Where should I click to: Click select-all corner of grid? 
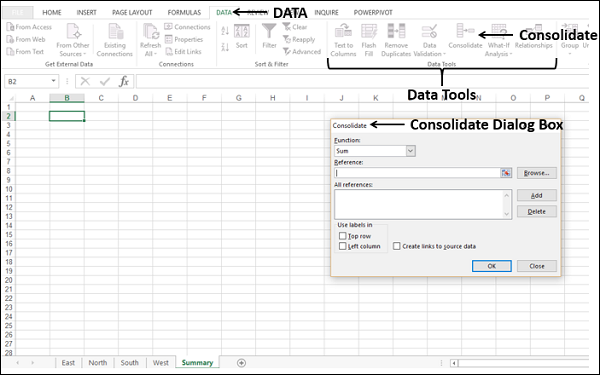(9, 98)
